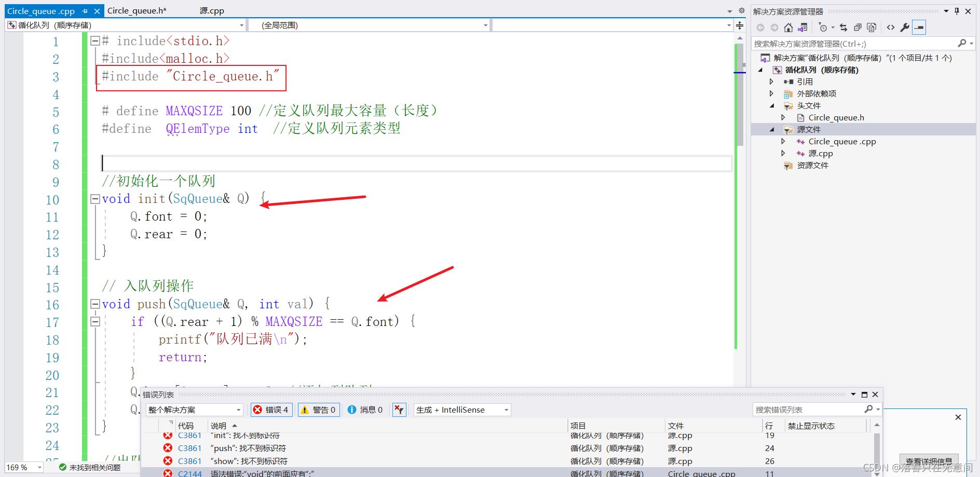
Task: Click the Solution Explorer search field
Action: [x=854, y=44]
